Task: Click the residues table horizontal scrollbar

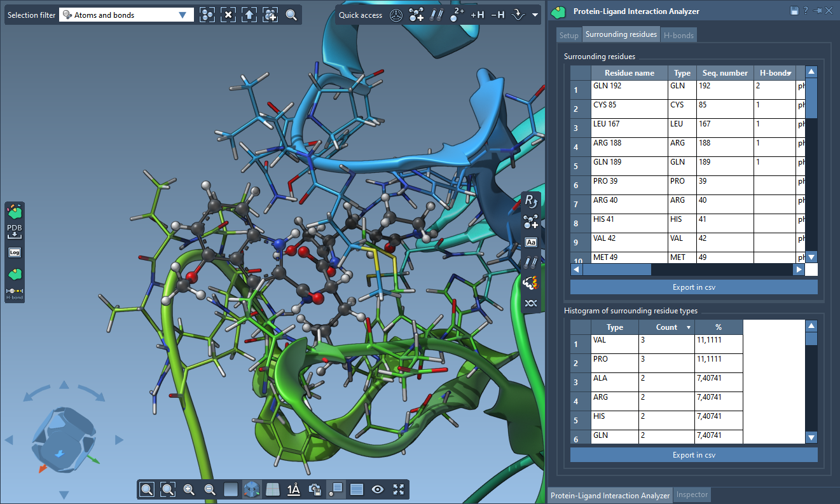Action: click(617, 269)
